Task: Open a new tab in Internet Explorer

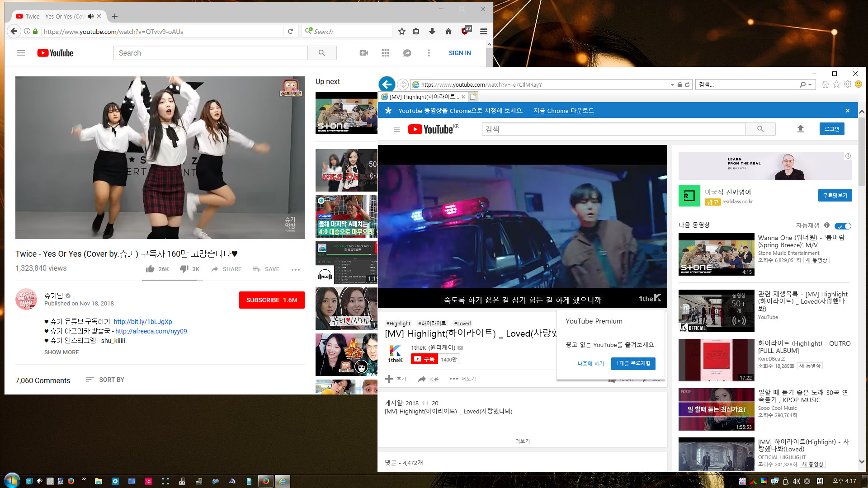Action: click(x=473, y=97)
